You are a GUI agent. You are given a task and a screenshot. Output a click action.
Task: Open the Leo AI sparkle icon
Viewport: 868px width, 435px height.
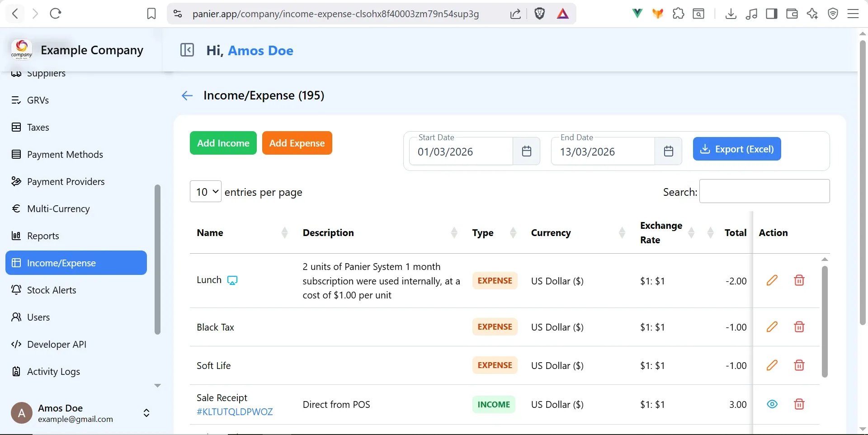tap(812, 14)
